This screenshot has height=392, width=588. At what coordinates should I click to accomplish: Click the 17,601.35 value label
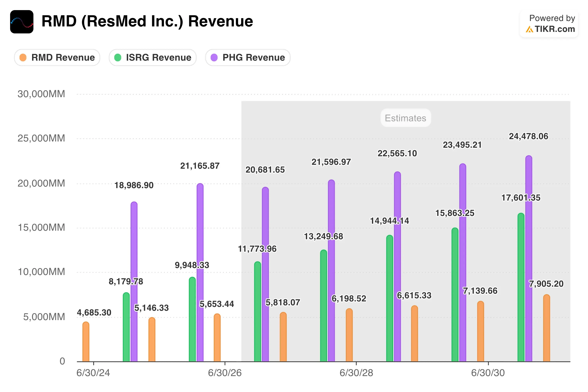click(521, 198)
